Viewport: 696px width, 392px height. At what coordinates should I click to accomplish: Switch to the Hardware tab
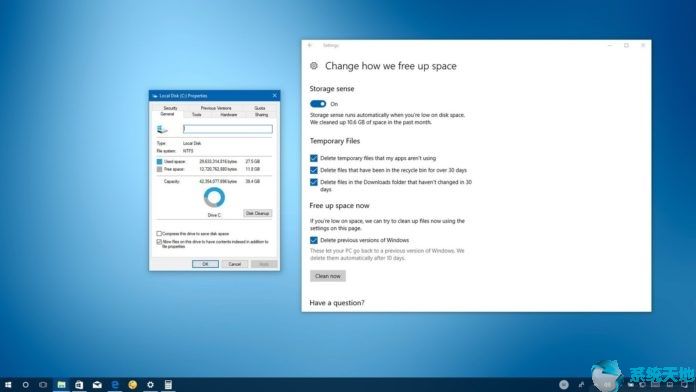click(229, 115)
